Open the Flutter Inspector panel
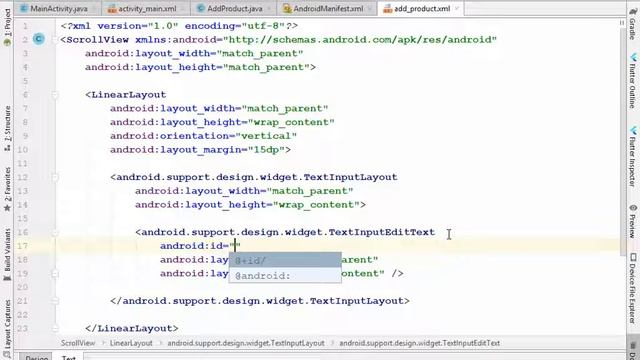The image size is (640, 360). pos(633,157)
